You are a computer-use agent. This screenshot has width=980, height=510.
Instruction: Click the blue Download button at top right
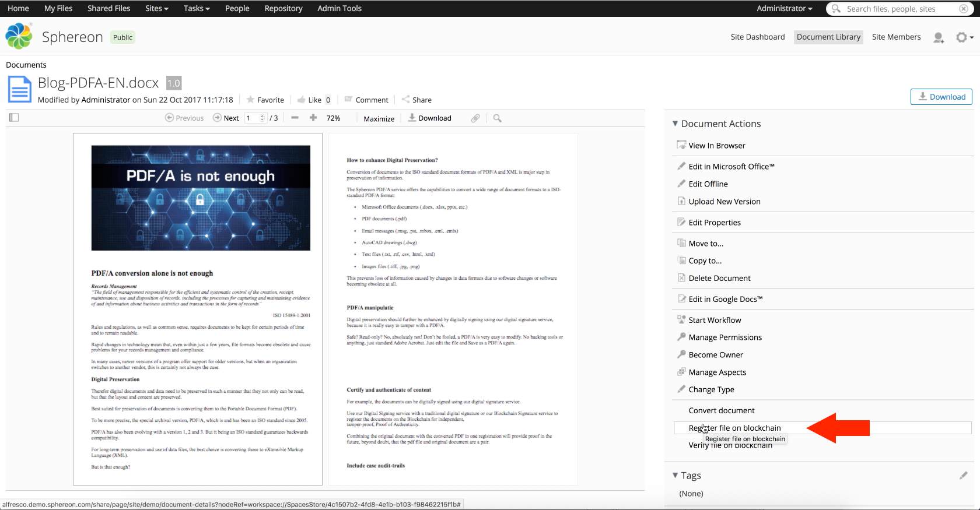coord(942,97)
